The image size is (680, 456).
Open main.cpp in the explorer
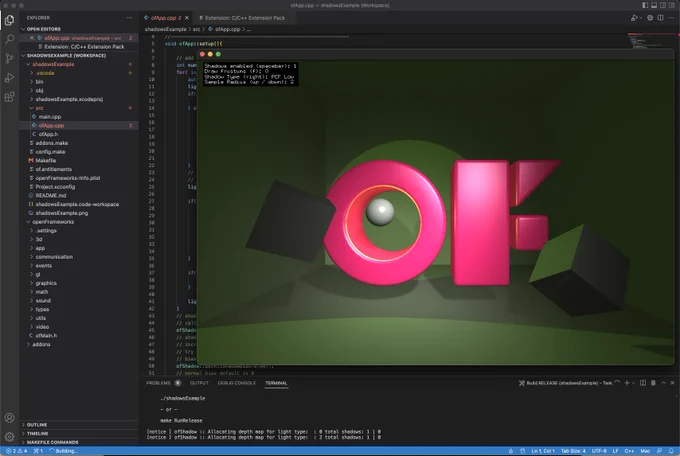click(x=50, y=117)
